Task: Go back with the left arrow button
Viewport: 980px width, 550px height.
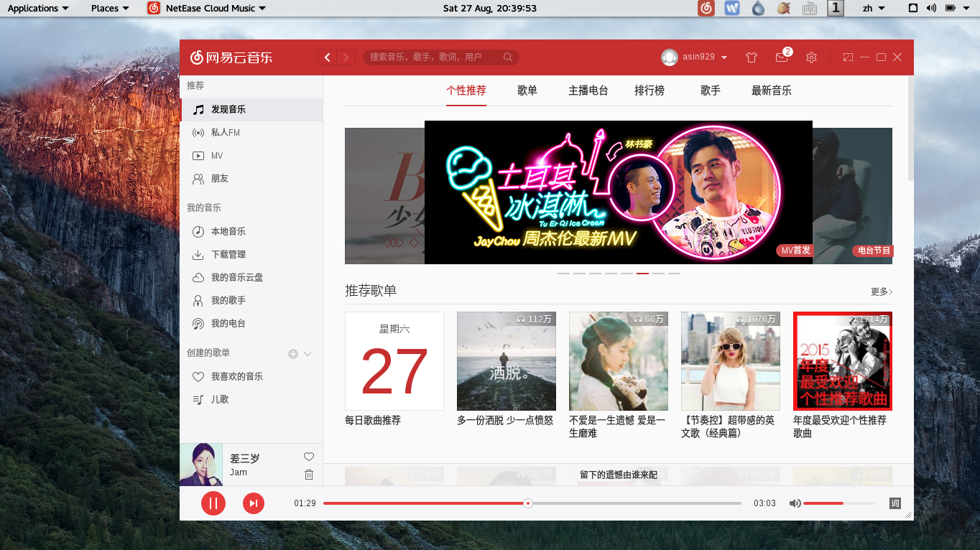Action: click(x=328, y=57)
